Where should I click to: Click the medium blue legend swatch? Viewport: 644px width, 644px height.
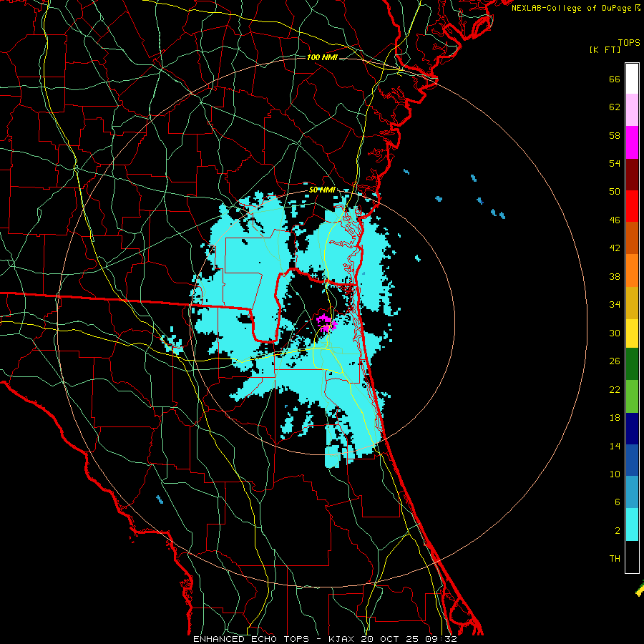click(x=632, y=460)
